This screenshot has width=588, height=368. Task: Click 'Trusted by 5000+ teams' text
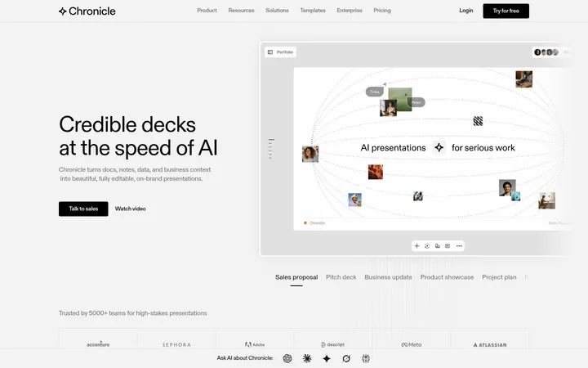click(133, 313)
